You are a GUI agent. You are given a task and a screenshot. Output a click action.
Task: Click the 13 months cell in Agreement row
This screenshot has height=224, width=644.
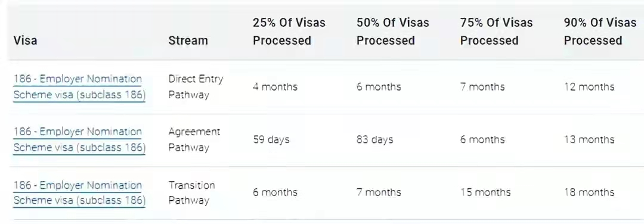click(x=589, y=140)
